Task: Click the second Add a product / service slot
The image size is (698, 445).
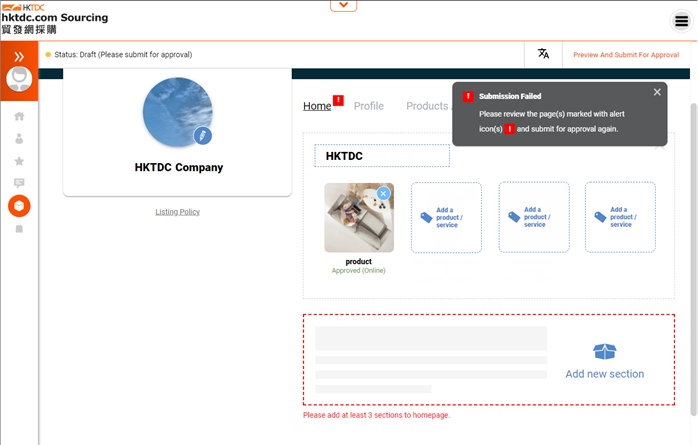Action: click(x=534, y=217)
